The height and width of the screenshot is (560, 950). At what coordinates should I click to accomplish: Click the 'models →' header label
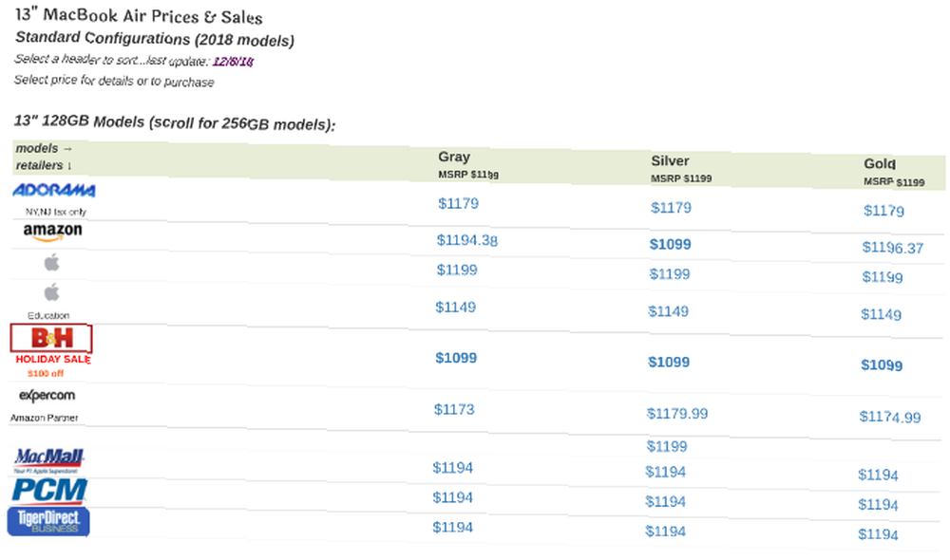click(45, 148)
